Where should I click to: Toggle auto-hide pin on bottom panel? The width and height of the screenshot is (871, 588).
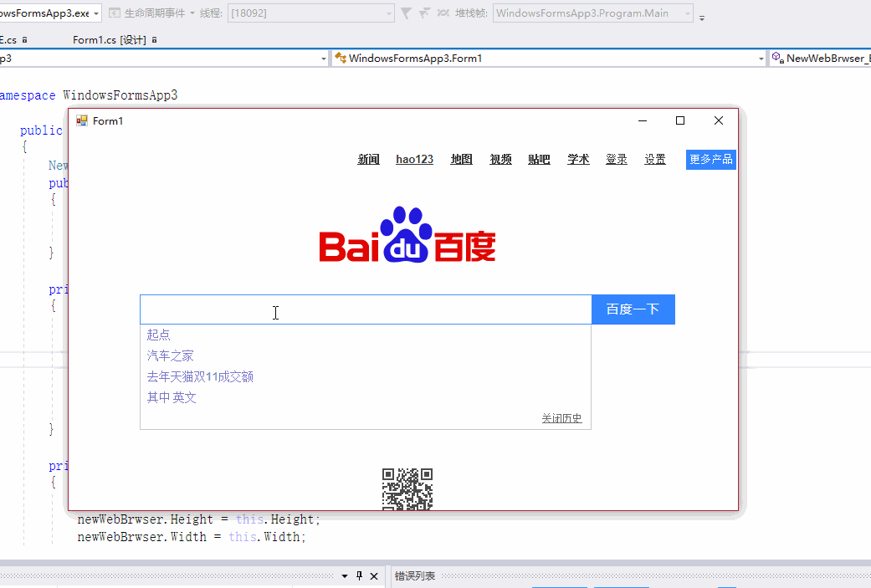click(360, 575)
